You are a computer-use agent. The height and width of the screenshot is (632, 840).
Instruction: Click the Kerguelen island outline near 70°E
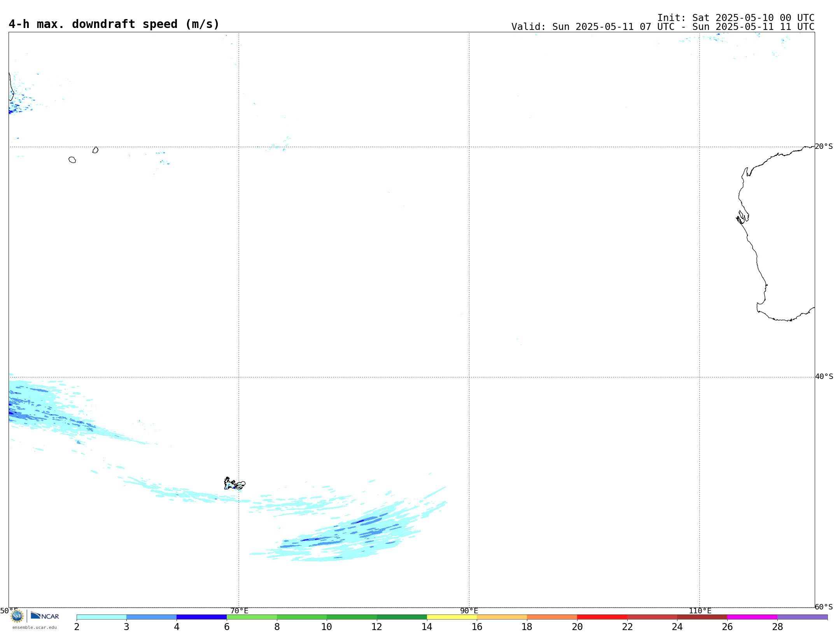tap(234, 484)
